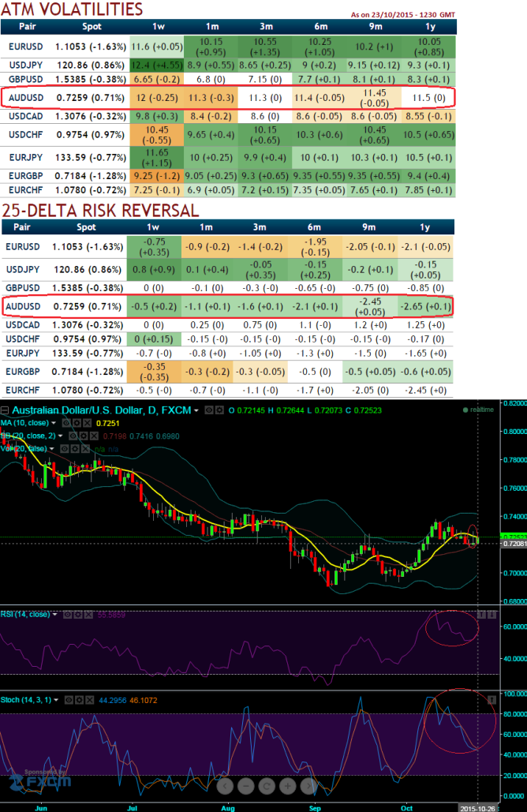This screenshot has width=527, height=812.
Task: Open Stoch (14, 3, 1) dropdown arrow
Action: click(x=56, y=700)
